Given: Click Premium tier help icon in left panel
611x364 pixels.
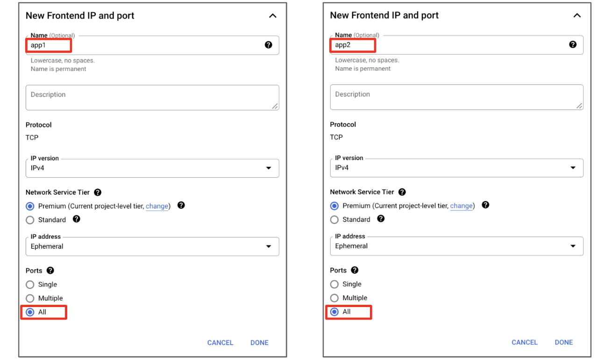Looking at the screenshot, I should pyautogui.click(x=181, y=205).
